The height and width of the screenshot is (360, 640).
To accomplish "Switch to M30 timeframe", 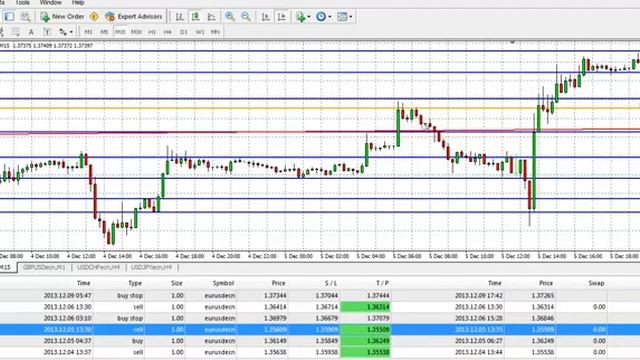I will coord(136,32).
